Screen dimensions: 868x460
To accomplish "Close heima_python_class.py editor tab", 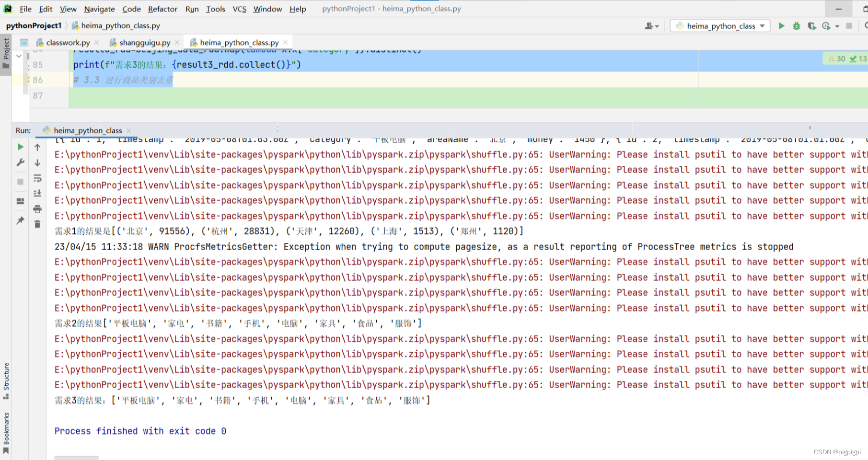I will point(285,43).
